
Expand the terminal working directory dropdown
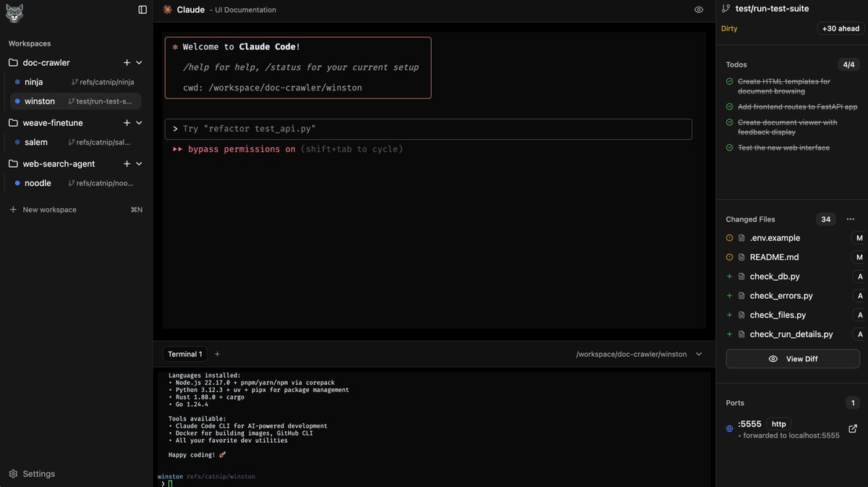click(x=699, y=354)
